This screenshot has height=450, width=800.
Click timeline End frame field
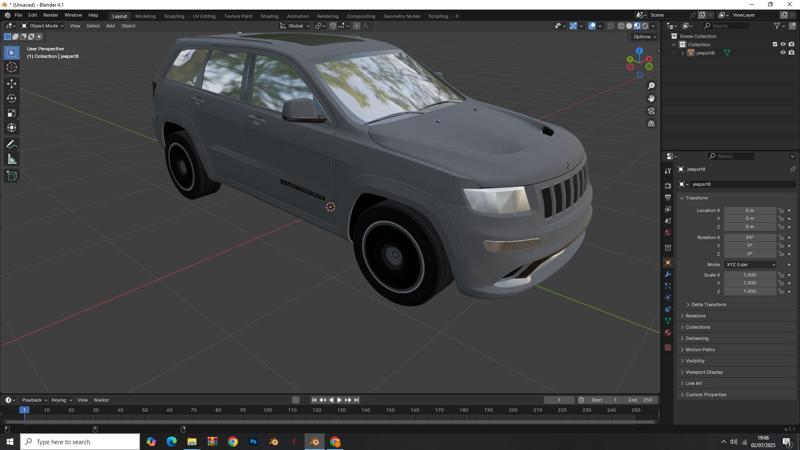[641, 400]
